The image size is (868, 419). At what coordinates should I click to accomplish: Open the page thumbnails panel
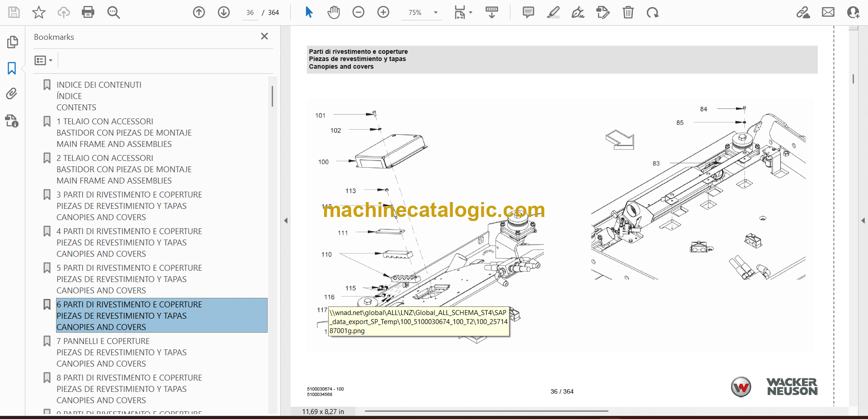(12, 42)
